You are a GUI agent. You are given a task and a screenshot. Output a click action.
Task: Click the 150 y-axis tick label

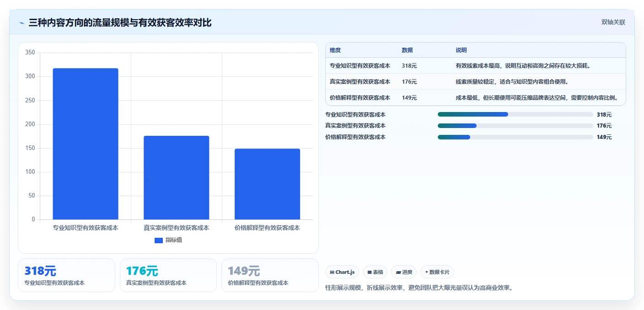pos(30,148)
